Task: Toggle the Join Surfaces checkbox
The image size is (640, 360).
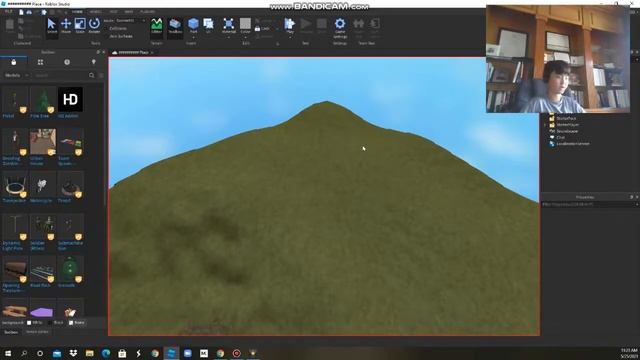Action: coord(120,36)
